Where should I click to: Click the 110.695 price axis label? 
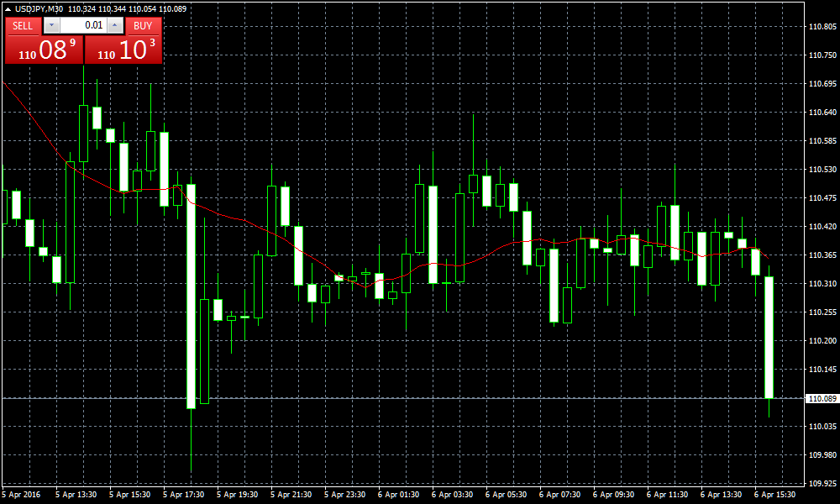click(x=822, y=83)
